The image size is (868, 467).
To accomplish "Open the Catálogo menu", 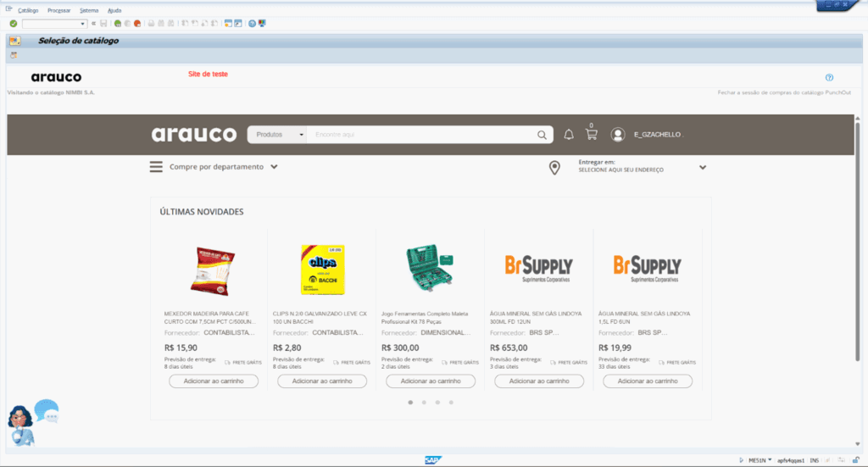I will pyautogui.click(x=28, y=10).
